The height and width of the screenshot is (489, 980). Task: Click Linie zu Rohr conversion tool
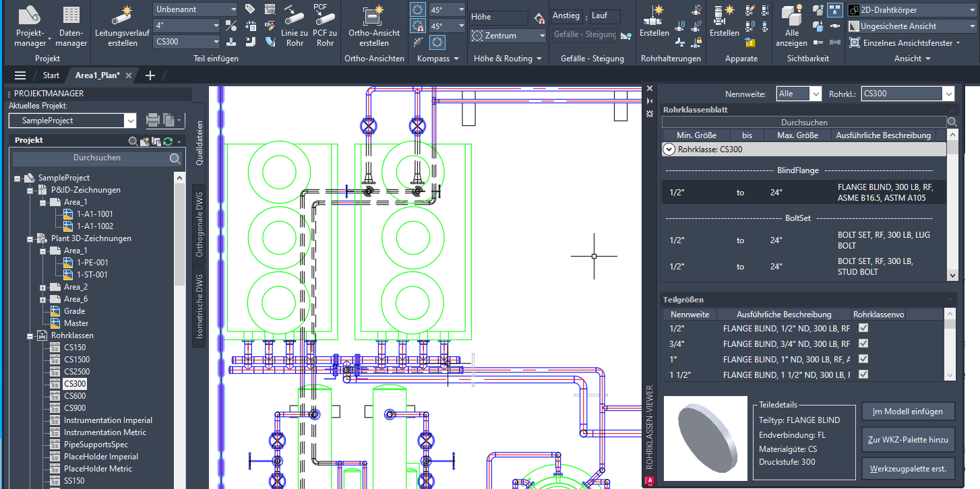point(295,26)
